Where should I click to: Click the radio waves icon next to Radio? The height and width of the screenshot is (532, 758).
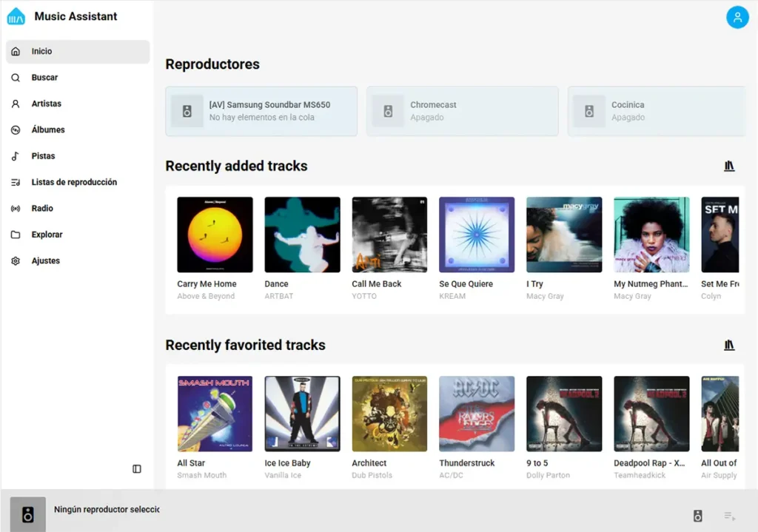point(16,208)
